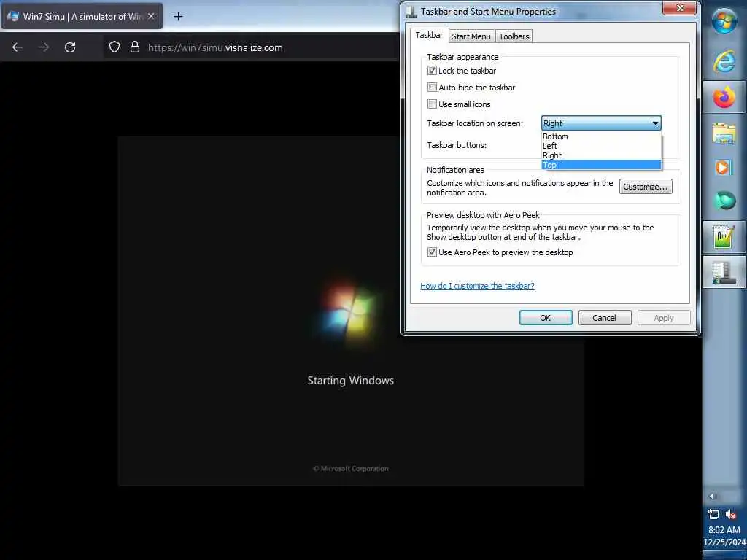Open the Windows Start orb on taskbar
The image size is (747, 560).
click(x=724, y=21)
